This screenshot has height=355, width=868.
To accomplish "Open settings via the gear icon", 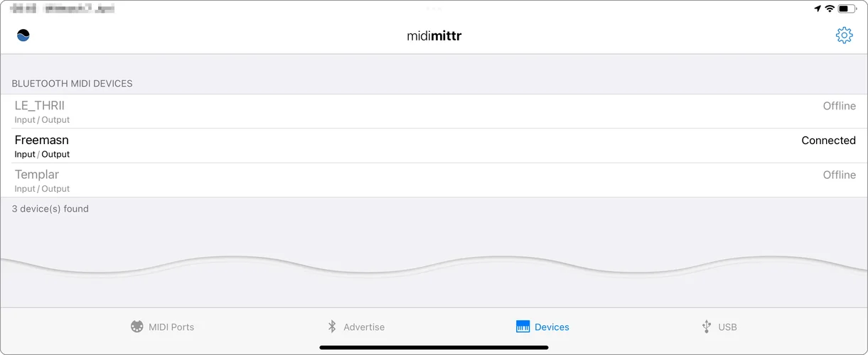I will [x=844, y=35].
